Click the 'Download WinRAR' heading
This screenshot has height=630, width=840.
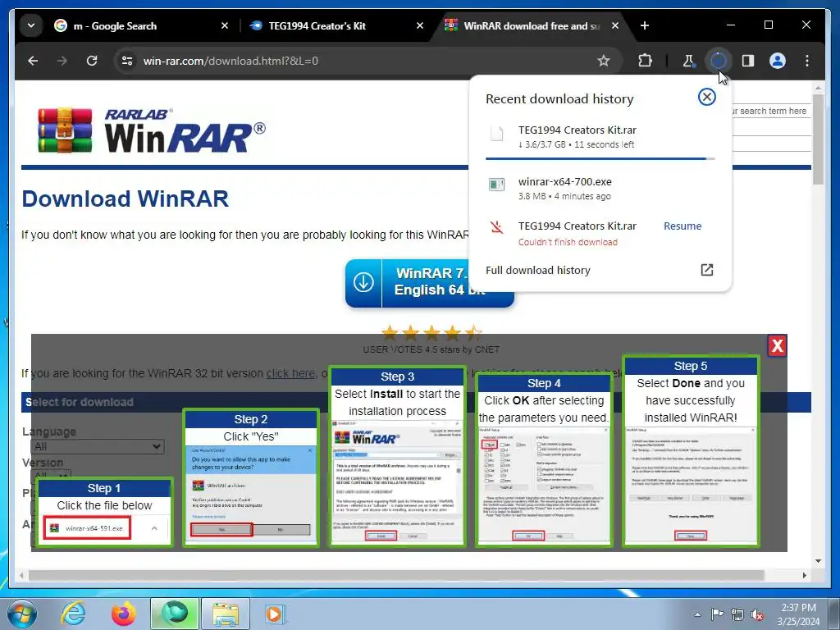125,199
